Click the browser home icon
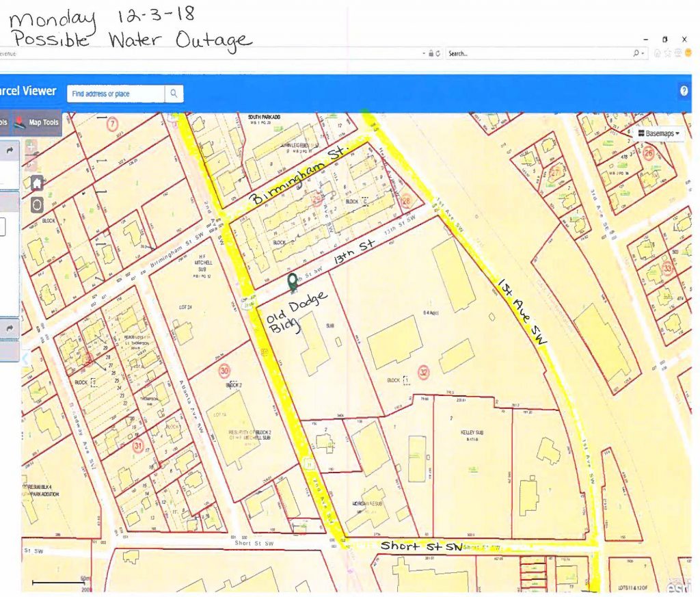The height and width of the screenshot is (597, 700). 658,53
